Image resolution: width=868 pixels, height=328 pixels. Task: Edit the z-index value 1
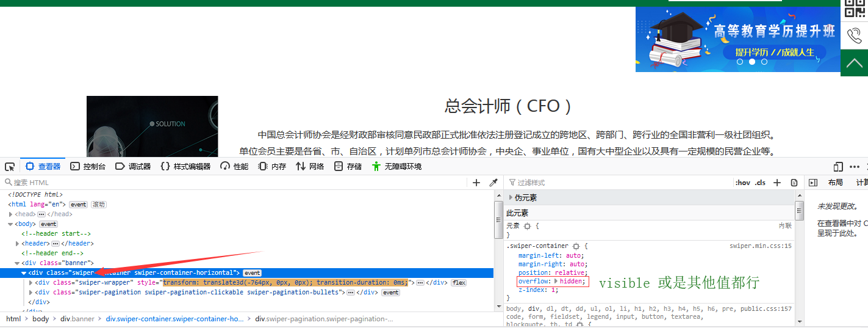point(553,290)
